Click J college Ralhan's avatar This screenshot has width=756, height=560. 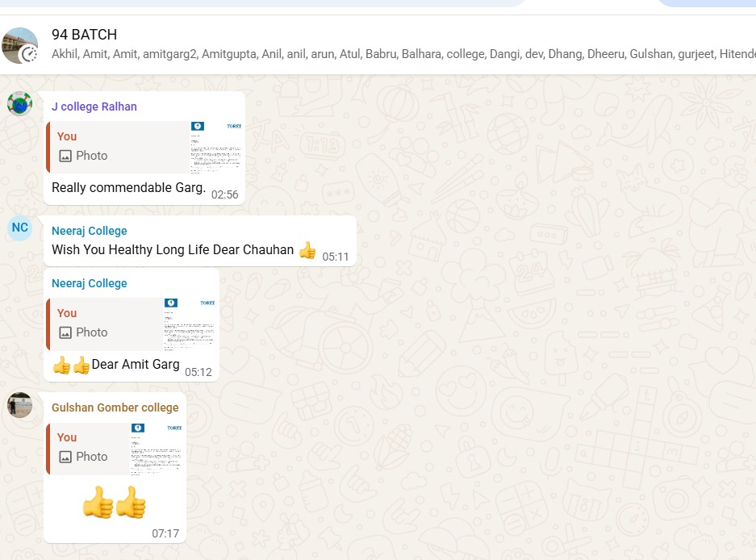20,103
